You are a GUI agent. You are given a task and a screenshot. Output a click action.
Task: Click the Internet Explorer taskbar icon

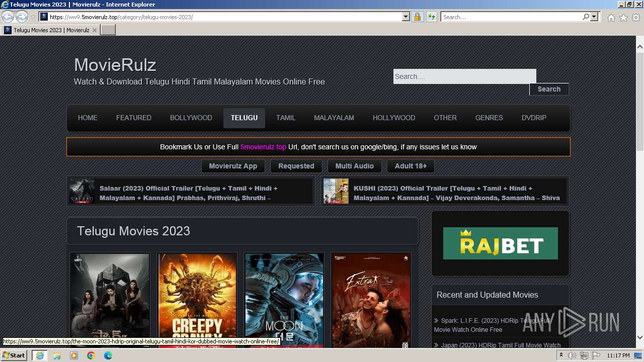[39, 355]
